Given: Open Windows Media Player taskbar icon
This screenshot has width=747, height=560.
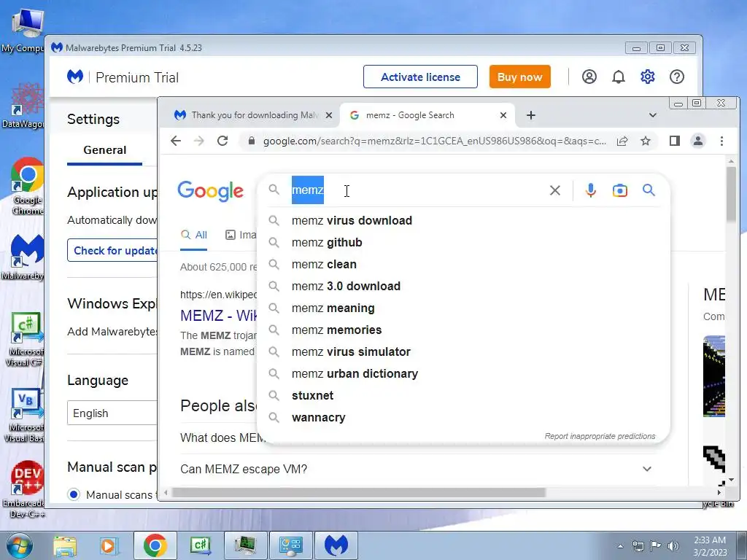Looking at the screenshot, I should pos(108,545).
